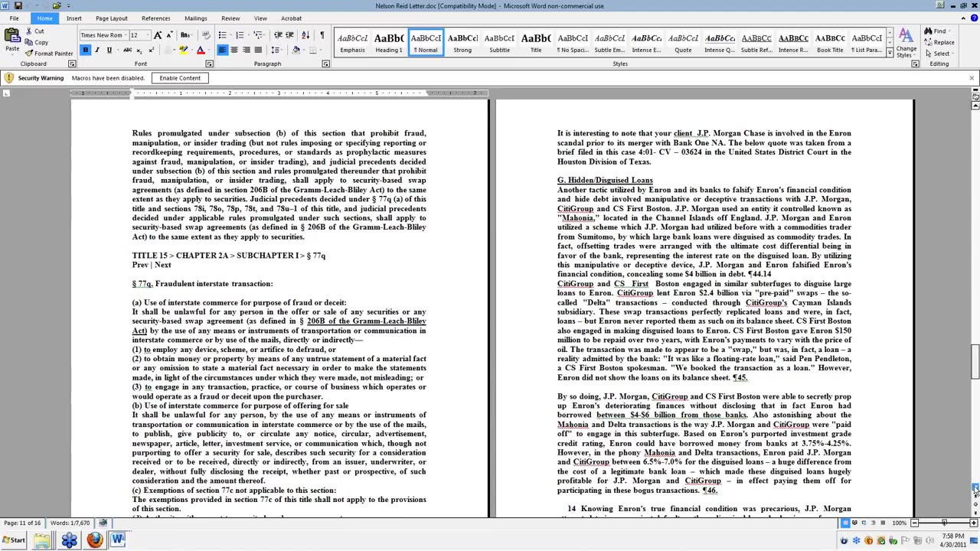Click the Web Layout view icon in the status bar
This screenshot has width=980, height=551.
pyautogui.click(x=864, y=523)
